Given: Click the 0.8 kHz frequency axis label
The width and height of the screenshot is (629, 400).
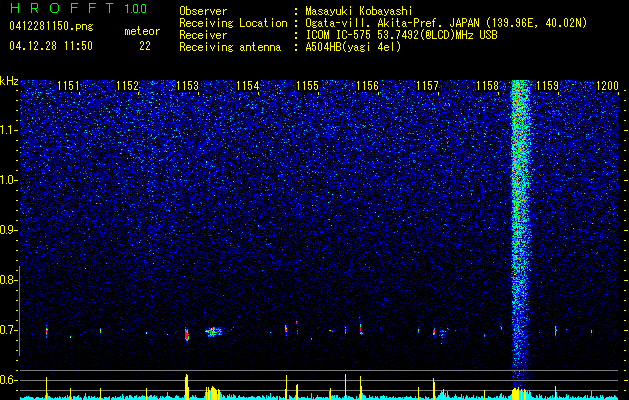Looking at the screenshot, I should [x=8, y=280].
